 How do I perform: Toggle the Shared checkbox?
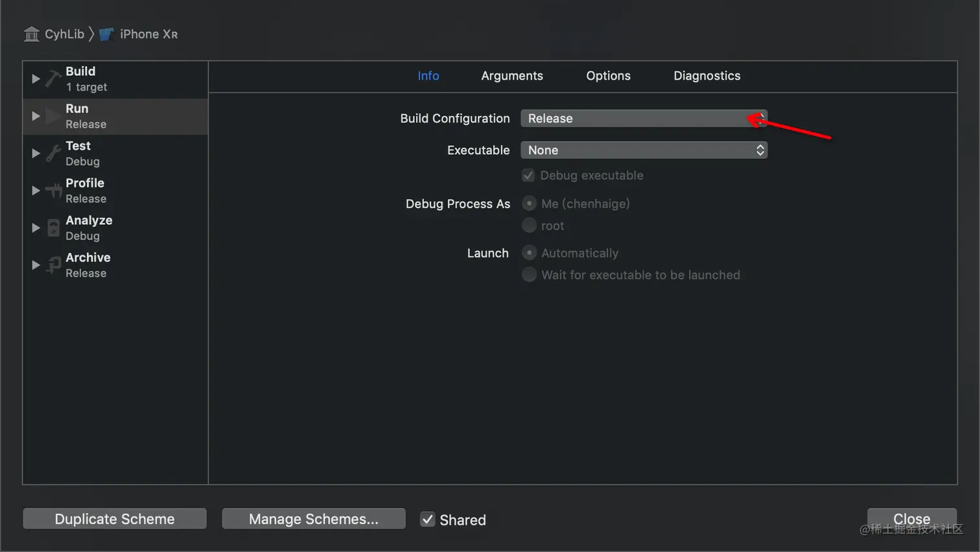point(427,520)
